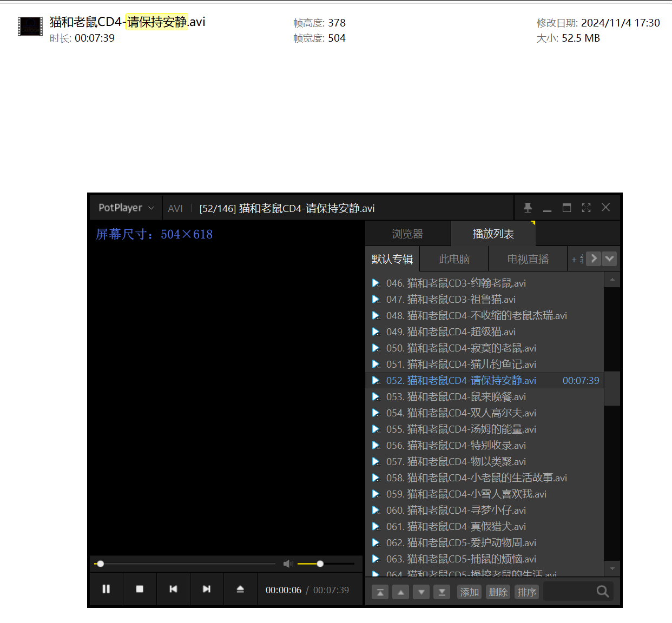
Task: Pause the video with the pause button
Action: 106,589
